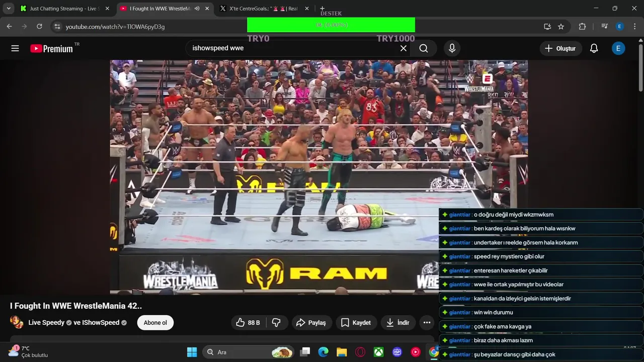Open the Chrome three-dot menu

[634, 26]
